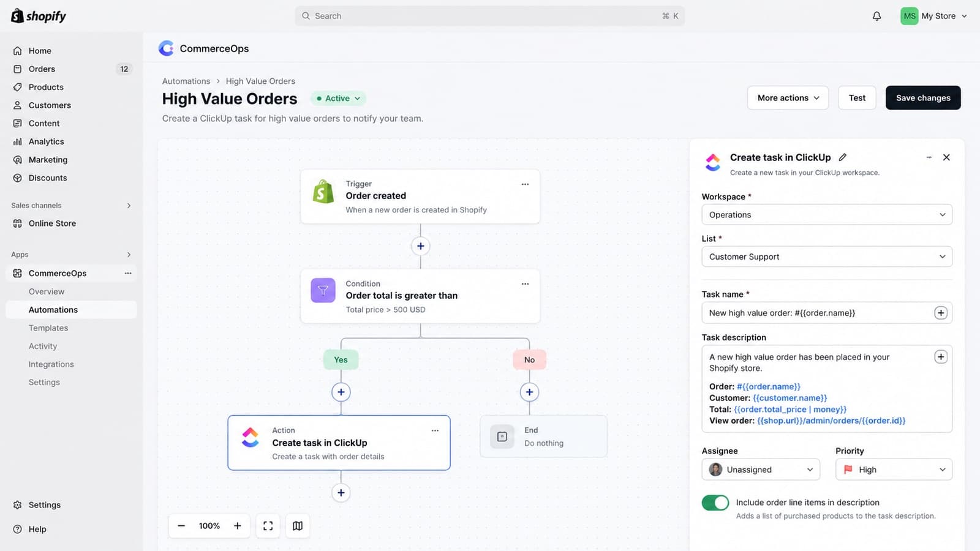The image size is (980, 551).
Task: Select the End Do nothing card
Action: 543,437
